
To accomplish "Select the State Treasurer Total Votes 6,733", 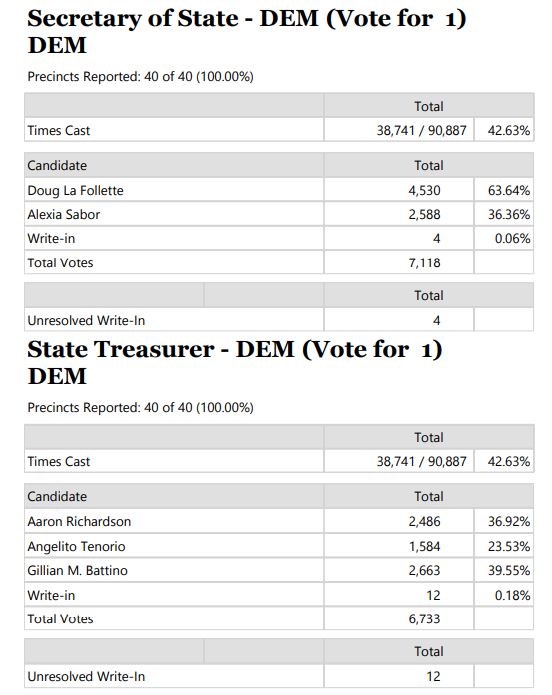I will pos(424,619).
